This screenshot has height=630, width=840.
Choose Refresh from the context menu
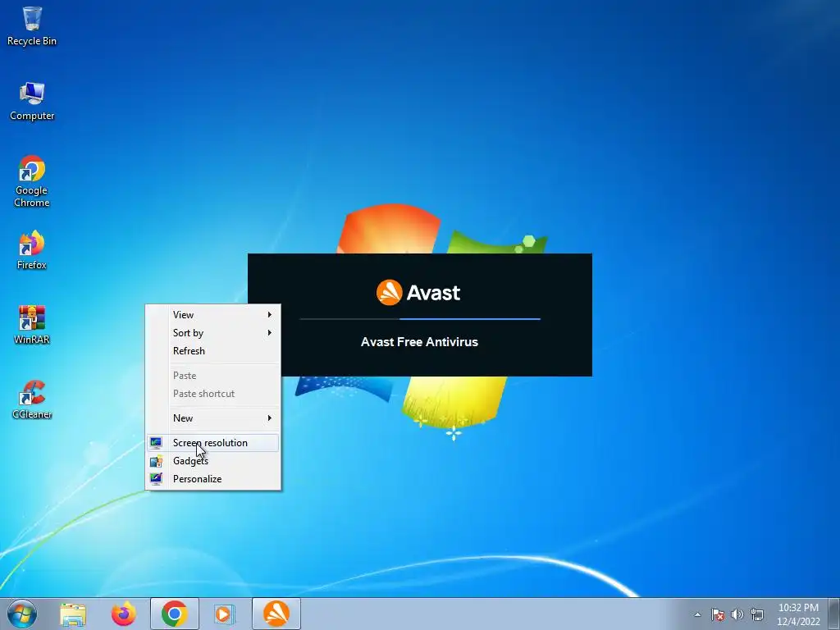coord(213,351)
